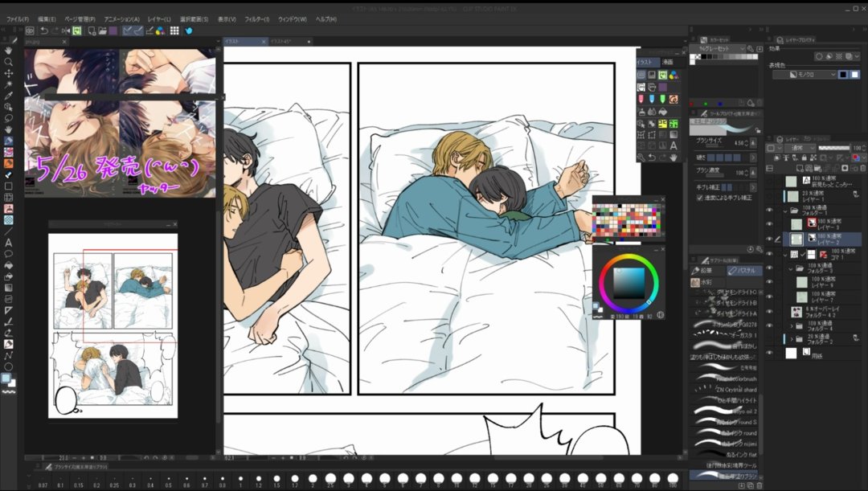The height and width of the screenshot is (491, 868).
Task: Expand フォルダー 4 folder arrow
Action: tap(791, 326)
